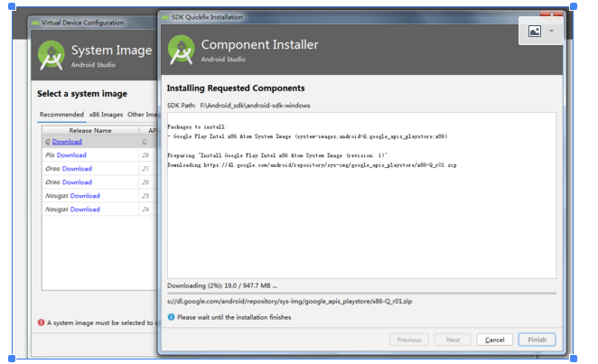Click the Installing Requested Components heading
Viewport: 598px width, 364px height.
pyautogui.click(x=236, y=88)
